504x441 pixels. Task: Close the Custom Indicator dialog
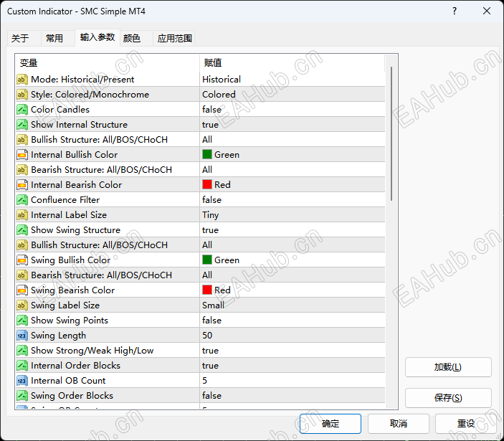click(487, 11)
